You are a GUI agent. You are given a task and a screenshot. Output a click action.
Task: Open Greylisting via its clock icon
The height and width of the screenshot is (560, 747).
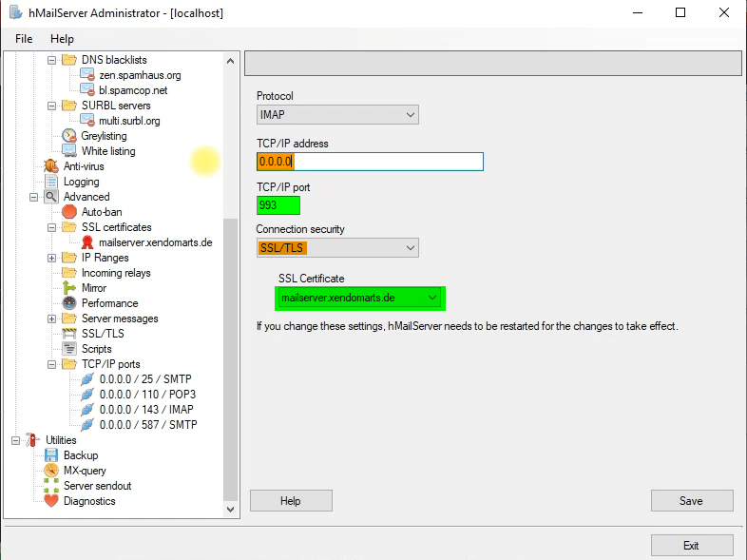[x=69, y=136]
